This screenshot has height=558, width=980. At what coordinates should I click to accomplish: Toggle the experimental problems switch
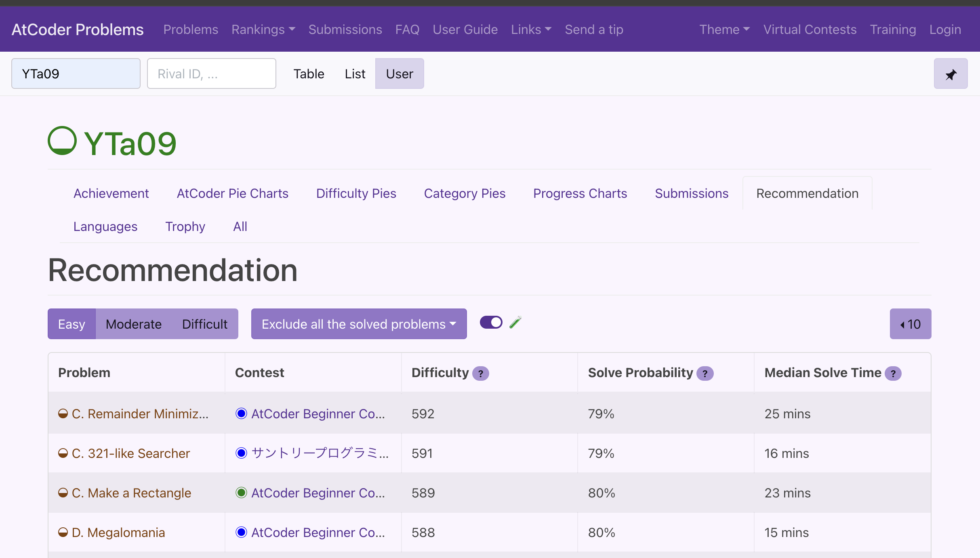491,322
